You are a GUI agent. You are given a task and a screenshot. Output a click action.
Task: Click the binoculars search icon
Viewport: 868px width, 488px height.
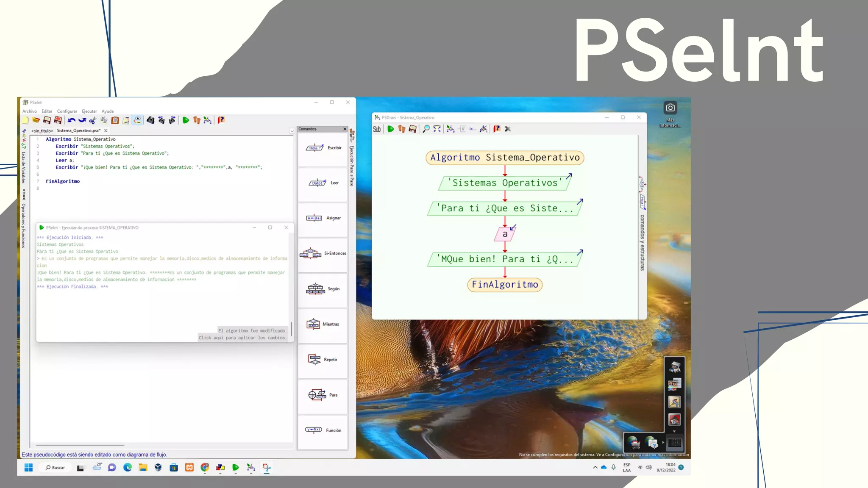click(x=150, y=120)
